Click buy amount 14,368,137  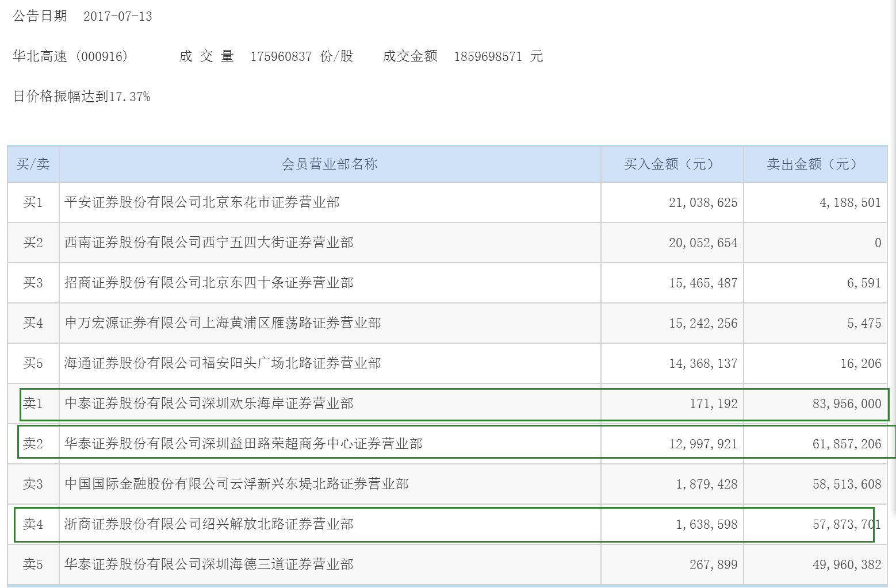pyautogui.click(x=703, y=363)
